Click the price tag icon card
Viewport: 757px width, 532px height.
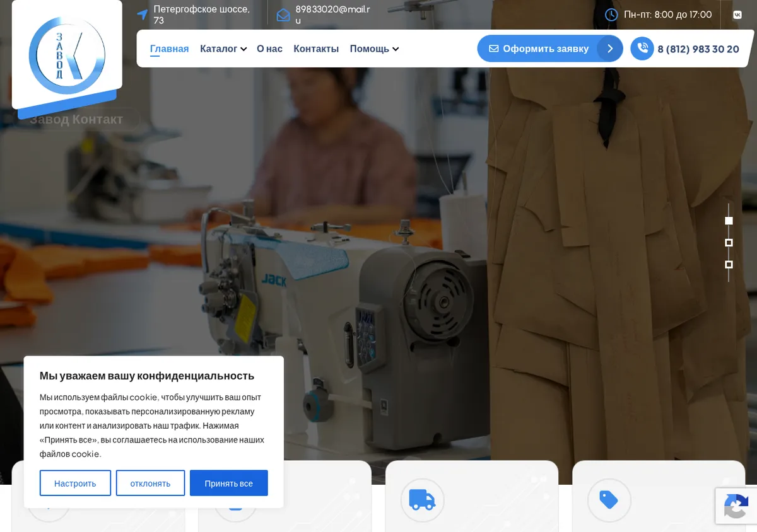609,500
